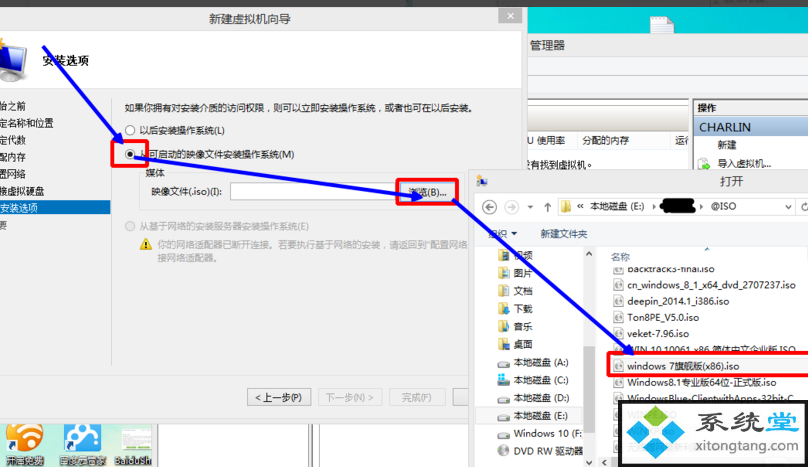Click the 下一步(N) next button
Image resolution: width=808 pixels, height=467 pixels.
tap(349, 397)
